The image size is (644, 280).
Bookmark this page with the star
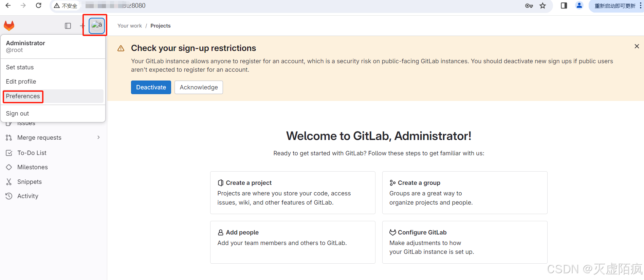pos(543,6)
